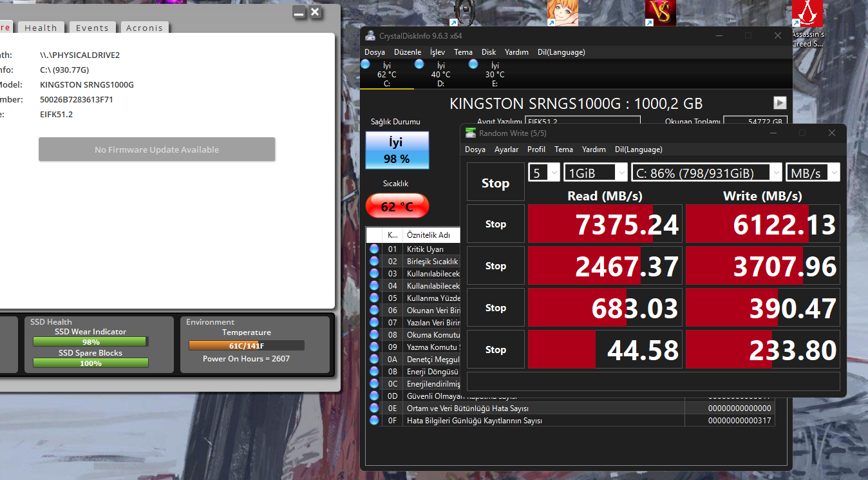Click the status orb on attribute row 04
This screenshot has width=868, height=480.
point(374,285)
